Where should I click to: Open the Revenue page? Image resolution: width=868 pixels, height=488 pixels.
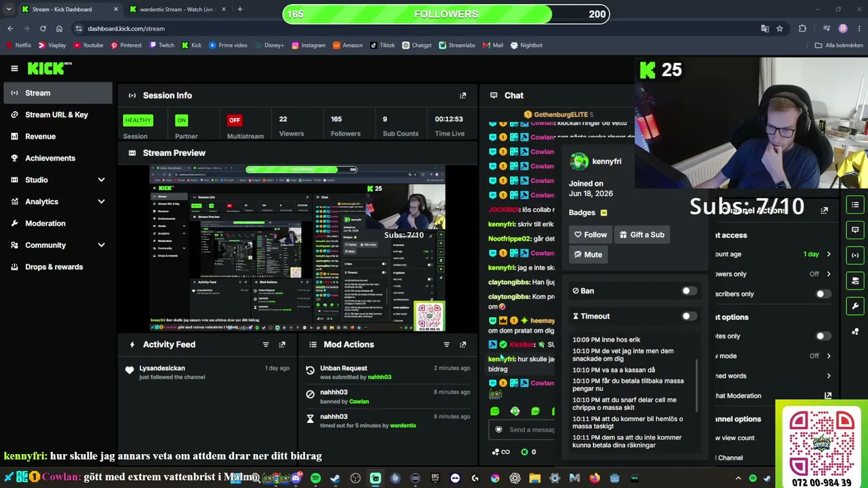point(58,136)
